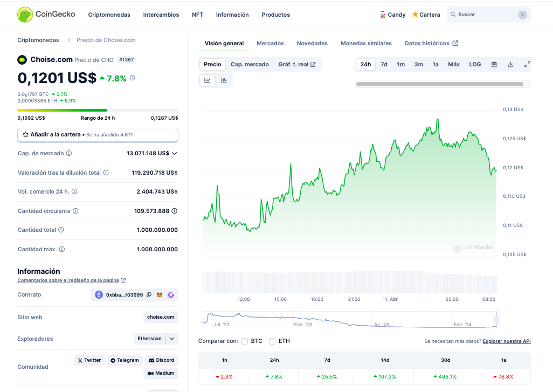Select 3m chart range

point(419,64)
